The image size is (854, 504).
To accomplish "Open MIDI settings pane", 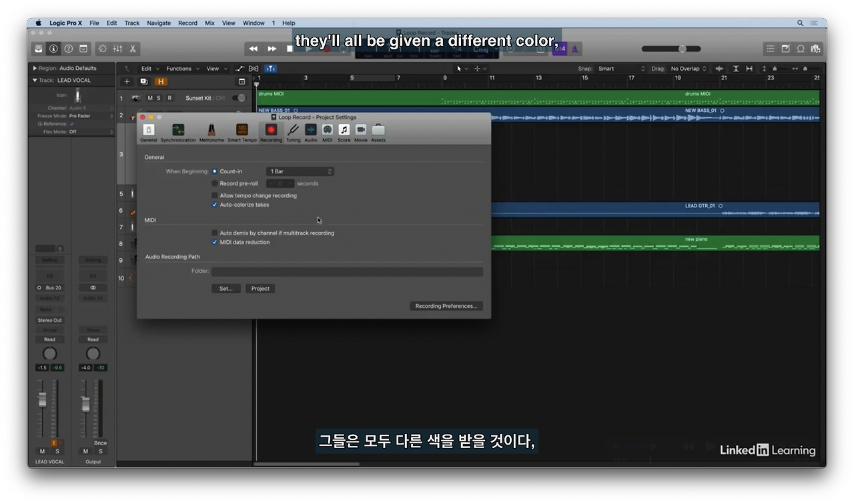I will pos(328,133).
